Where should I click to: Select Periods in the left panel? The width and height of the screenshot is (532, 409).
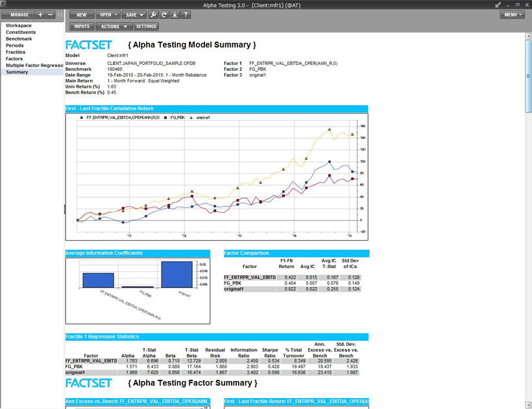pyautogui.click(x=14, y=45)
